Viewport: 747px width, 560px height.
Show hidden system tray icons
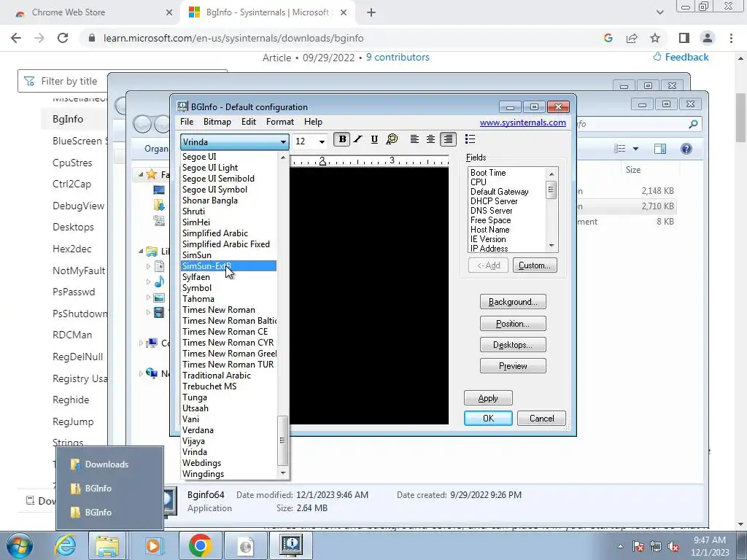(x=620, y=547)
